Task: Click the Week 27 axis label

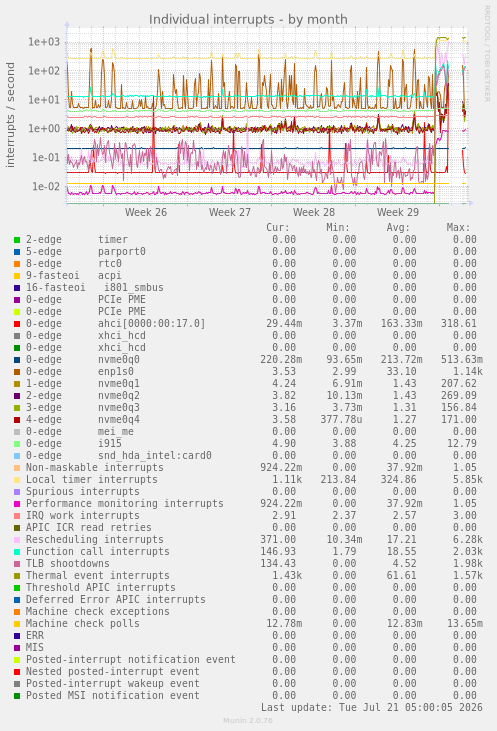Action: [x=229, y=212]
